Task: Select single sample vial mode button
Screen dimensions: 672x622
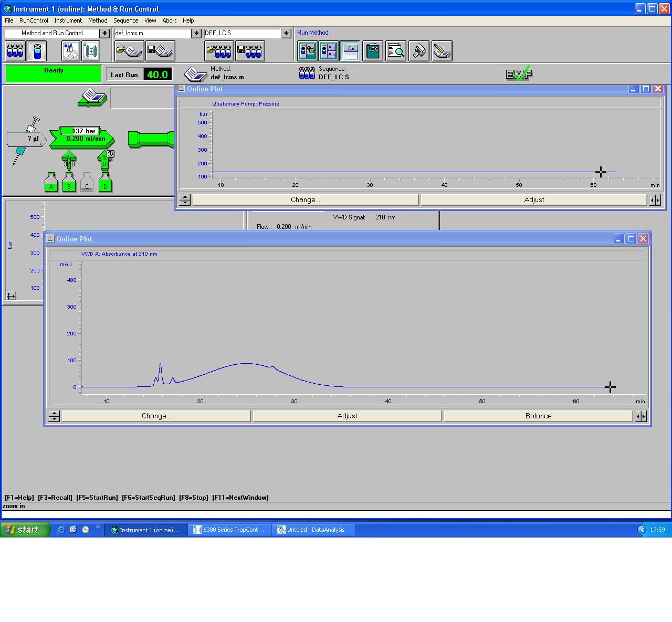Action: [x=37, y=51]
